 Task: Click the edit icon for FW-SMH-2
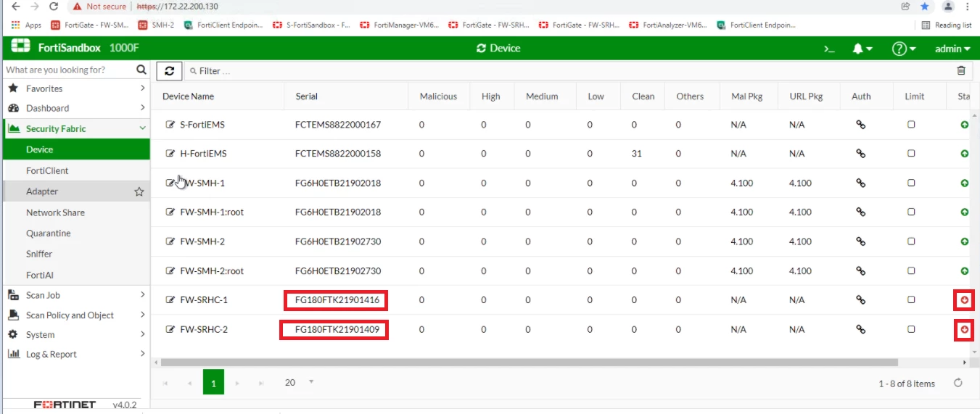(170, 241)
